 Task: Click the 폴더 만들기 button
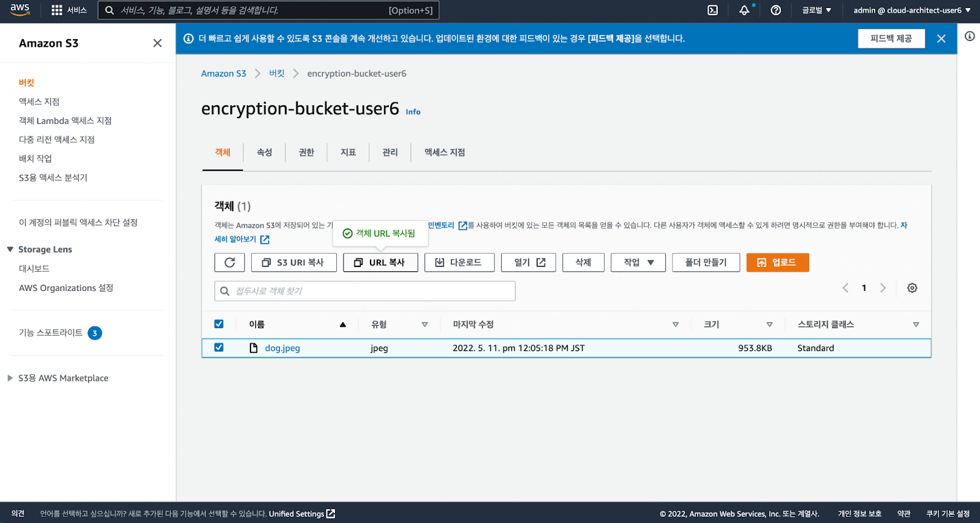[x=706, y=263]
